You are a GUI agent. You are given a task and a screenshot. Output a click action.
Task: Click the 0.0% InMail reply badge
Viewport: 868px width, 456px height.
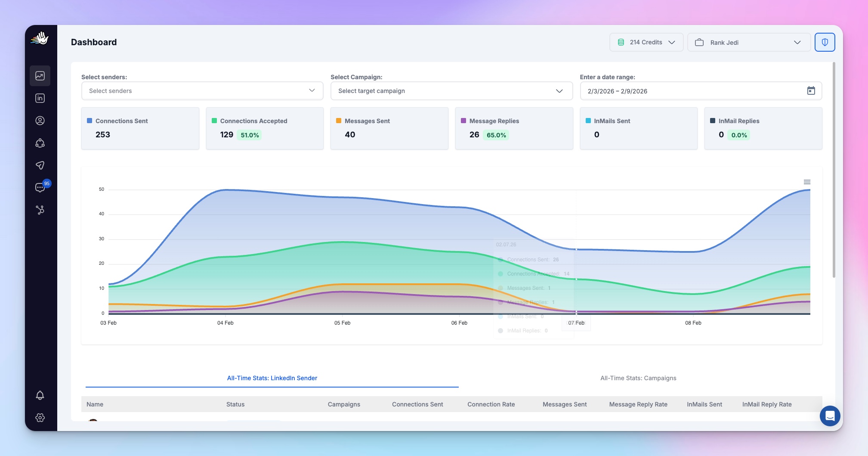coord(739,135)
